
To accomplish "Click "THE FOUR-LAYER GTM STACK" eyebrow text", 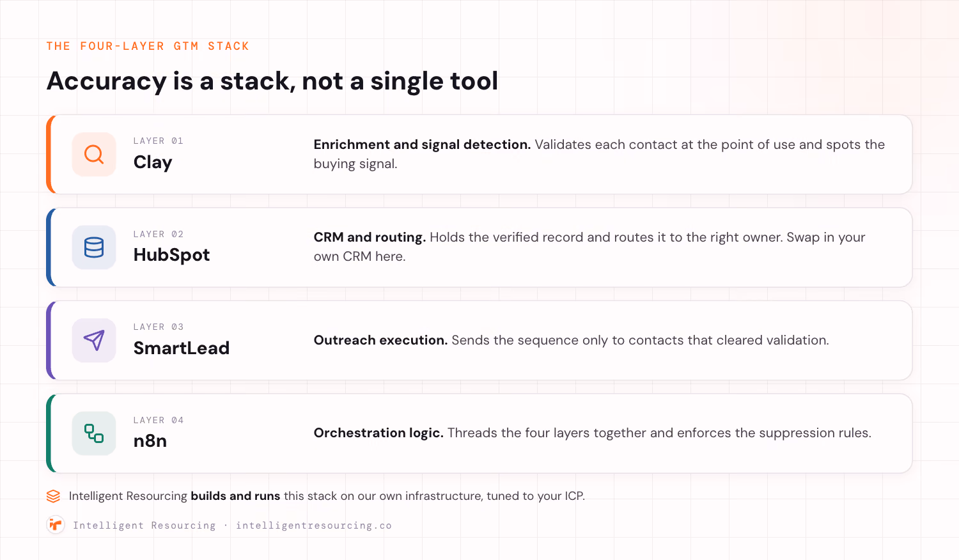I will tap(148, 46).
